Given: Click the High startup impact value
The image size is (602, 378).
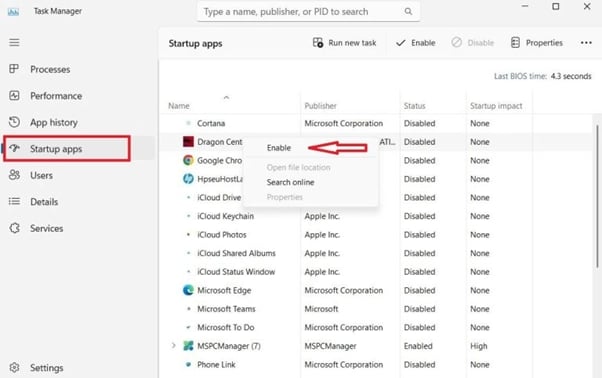Looking at the screenshot, I should coord(478,346).
